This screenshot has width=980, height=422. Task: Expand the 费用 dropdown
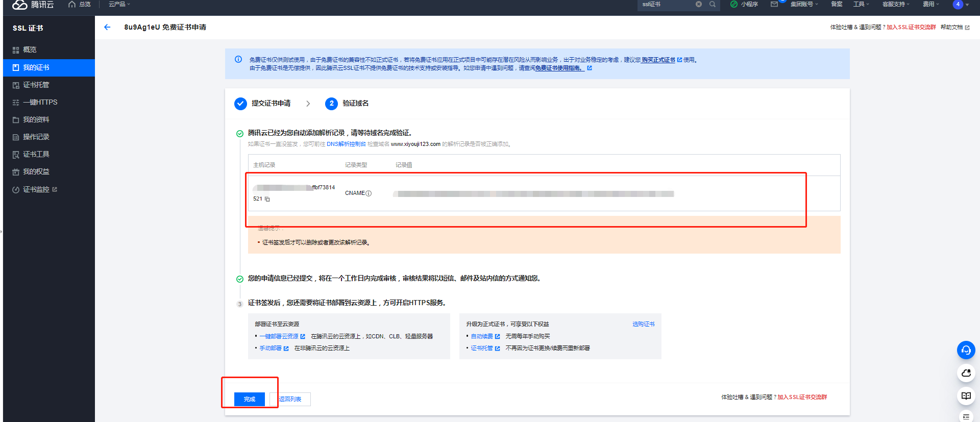point(930,4)
